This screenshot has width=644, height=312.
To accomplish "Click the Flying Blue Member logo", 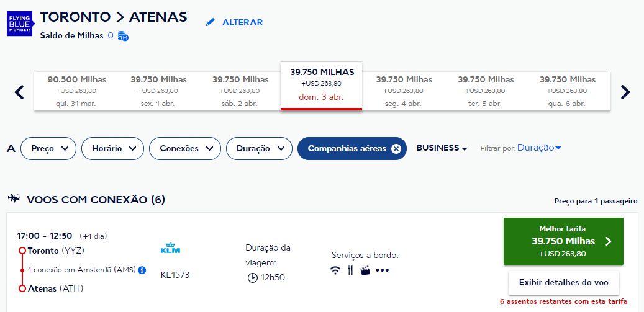I will (x=20, y=24).
